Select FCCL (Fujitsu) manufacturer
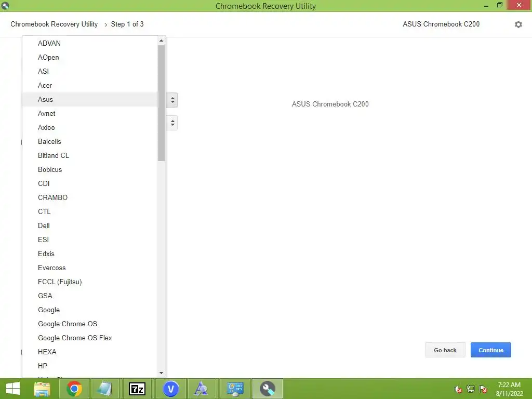532x399 pixels. point(90,282)
